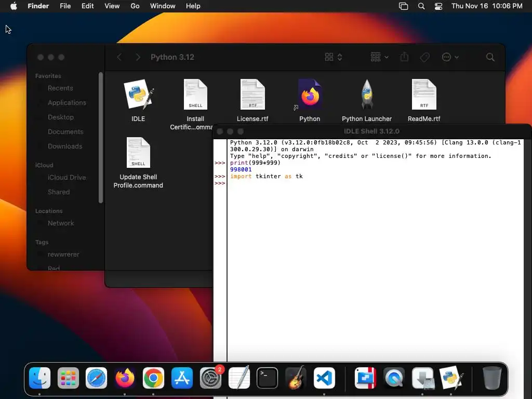This screenshot has height=399, width=532.
Task: Open the IDLE app icon in Finder
Action: click(138, 95)
